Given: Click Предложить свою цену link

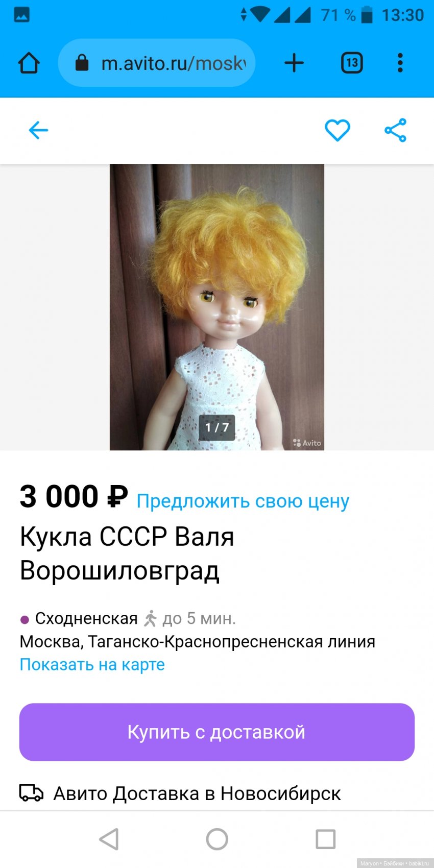Looking at the screenshot, I should (243, 501).
